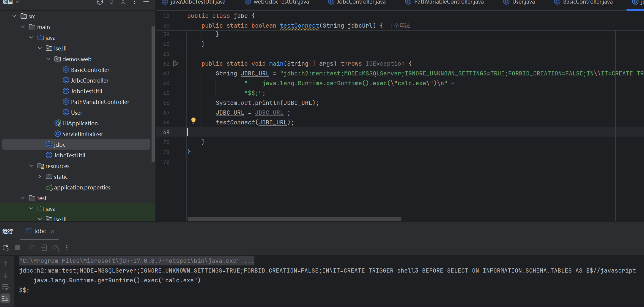Switch to BasicController.java tab
644x307 pixels.
point(584,2)
